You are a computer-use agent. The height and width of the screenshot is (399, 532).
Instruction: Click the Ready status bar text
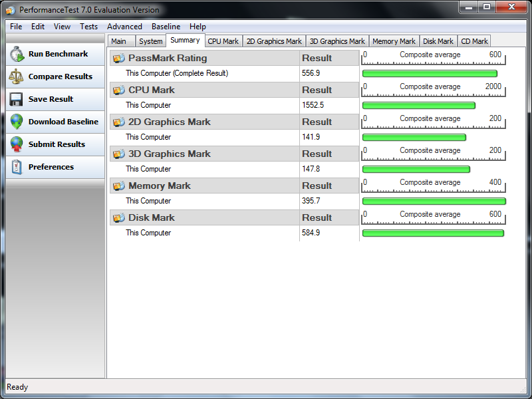pos(17,387)
